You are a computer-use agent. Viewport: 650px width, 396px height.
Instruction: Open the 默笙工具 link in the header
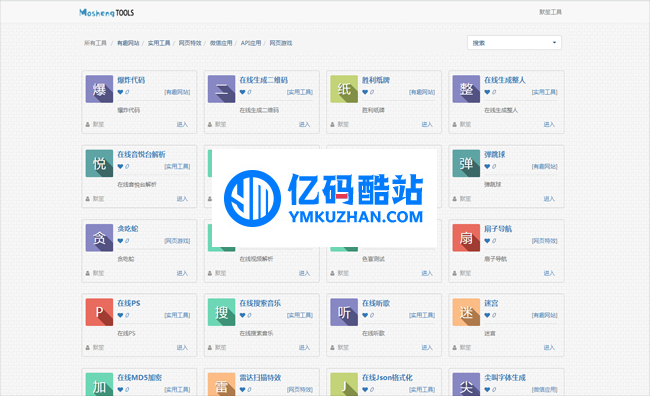click(551, 12)
